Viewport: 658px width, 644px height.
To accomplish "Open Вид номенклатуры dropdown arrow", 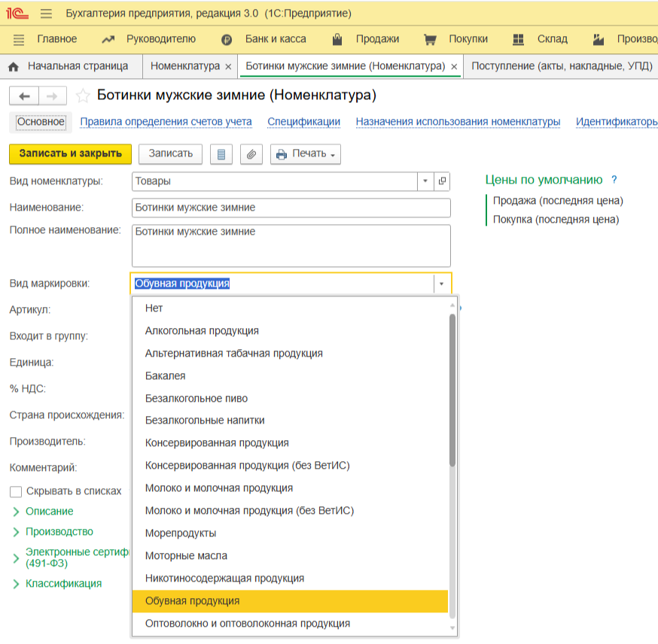I will tap(425, 181).
